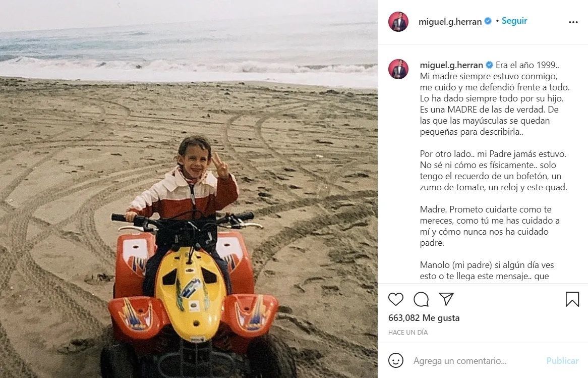Open avatar next to the caption
Viewport: 588px width, 378px height.
click(398, 69)
